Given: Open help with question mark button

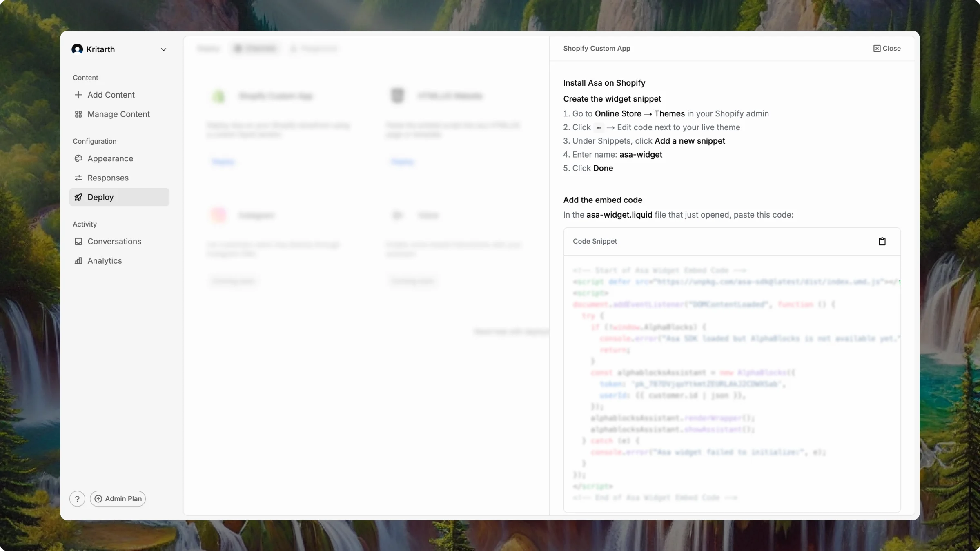Looking at the screenshot, I should (77, 499).
